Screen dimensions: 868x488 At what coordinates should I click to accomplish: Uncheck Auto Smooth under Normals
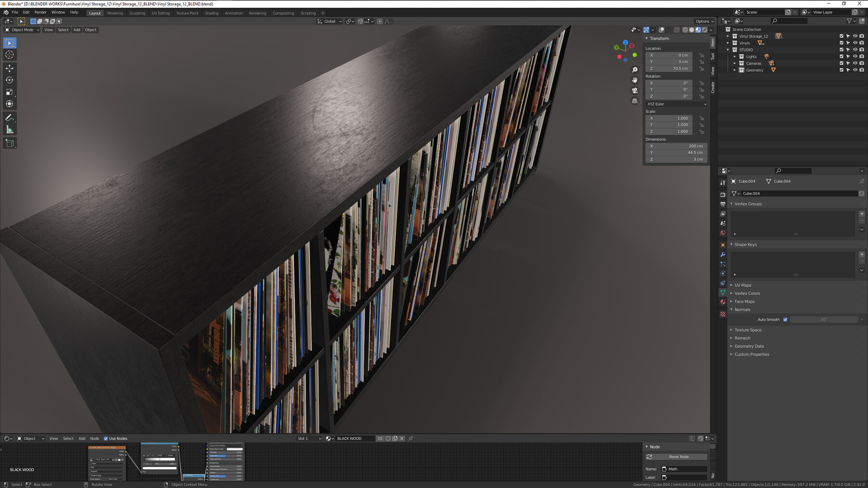tap(785, 319)
